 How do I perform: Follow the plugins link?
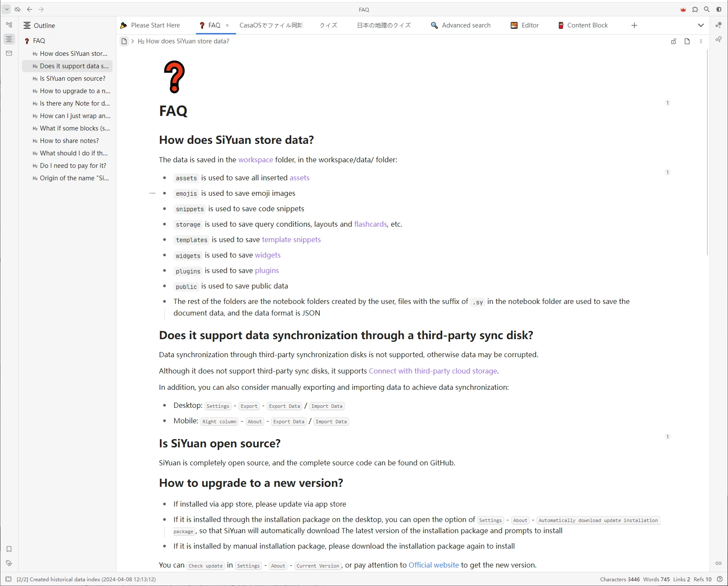coord(267,270)
